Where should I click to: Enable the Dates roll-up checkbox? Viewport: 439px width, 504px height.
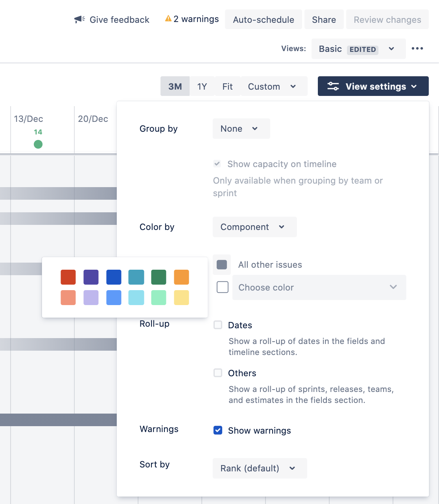tap(218, 325)
